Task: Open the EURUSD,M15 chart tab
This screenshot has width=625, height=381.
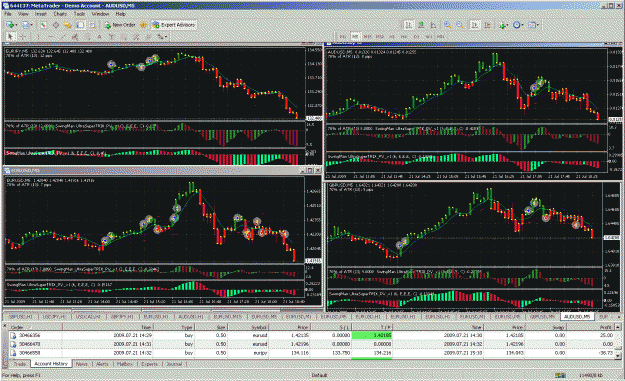Action: point(228,316)
